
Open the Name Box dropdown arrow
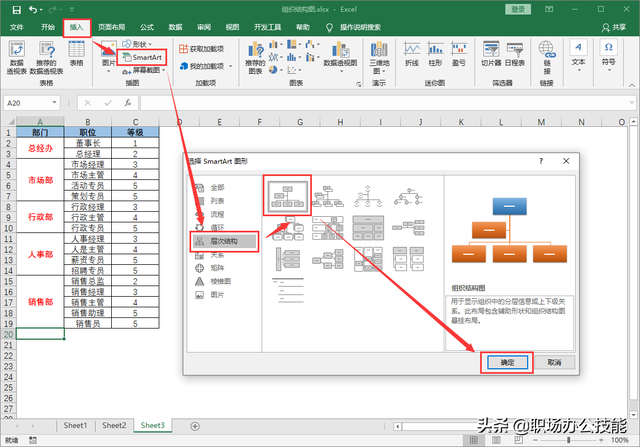click(54, 102)
